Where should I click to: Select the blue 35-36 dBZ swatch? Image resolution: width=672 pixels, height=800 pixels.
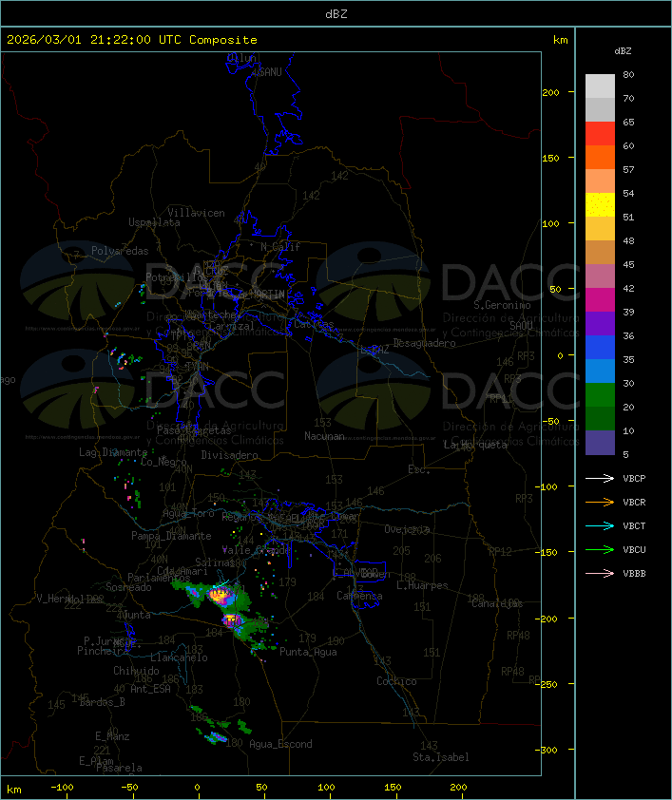pos(600,348)
